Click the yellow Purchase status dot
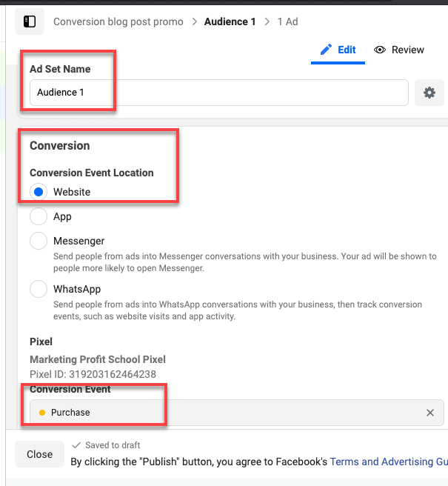The height and width of the screenshot is (486, 448). pos(41,413)
